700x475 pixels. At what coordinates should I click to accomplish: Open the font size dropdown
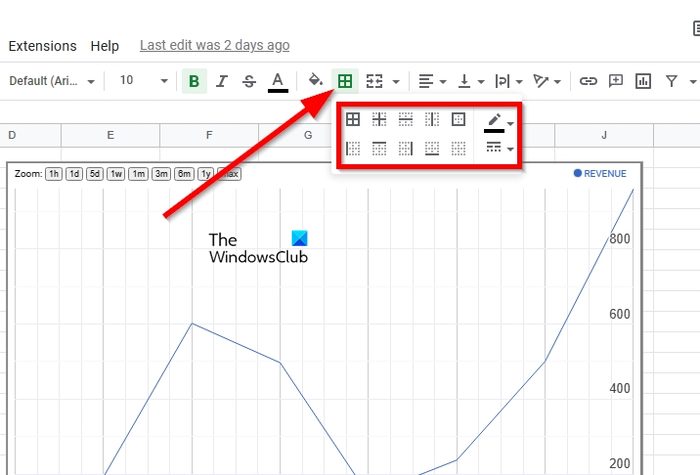pyautogui.click(x=144, y=81)
